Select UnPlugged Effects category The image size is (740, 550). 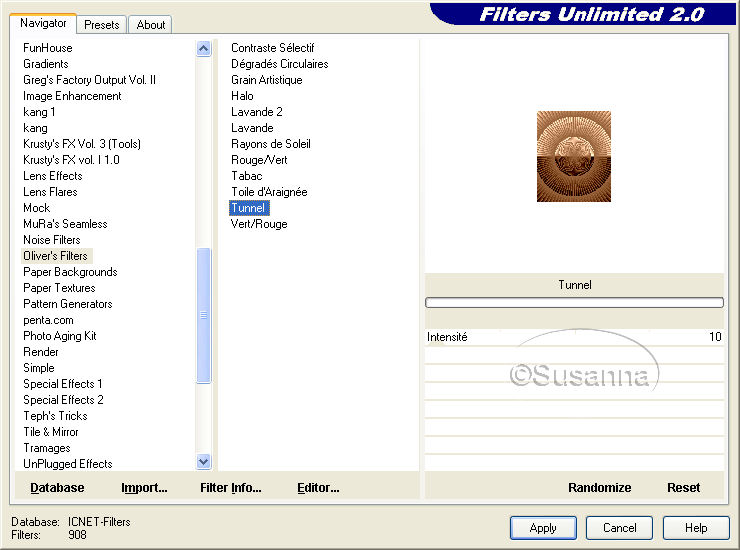[67, 465]
